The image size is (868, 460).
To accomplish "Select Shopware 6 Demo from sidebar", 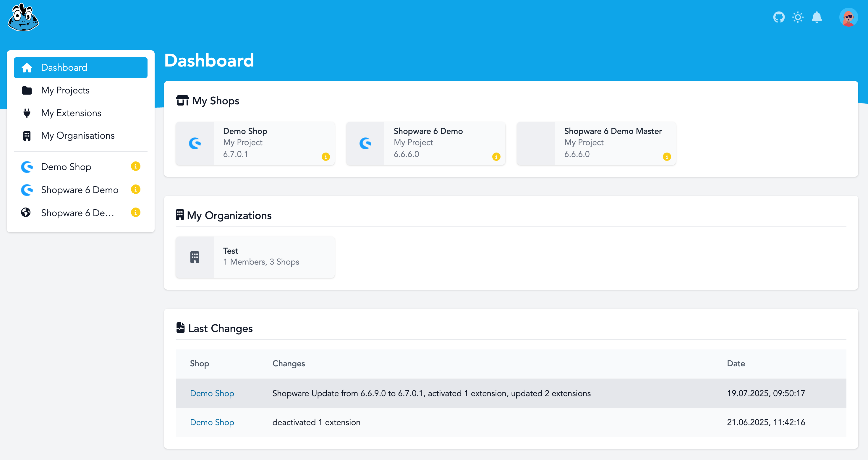I will click(x=80, y=189).
